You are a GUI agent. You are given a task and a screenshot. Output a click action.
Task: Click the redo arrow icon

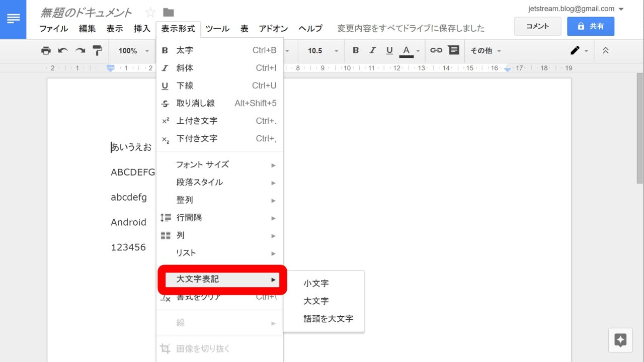point(80,50)
